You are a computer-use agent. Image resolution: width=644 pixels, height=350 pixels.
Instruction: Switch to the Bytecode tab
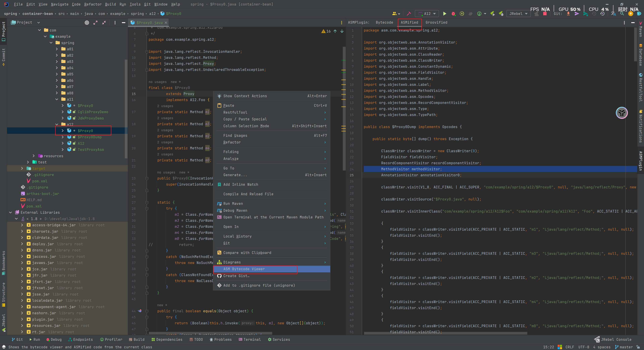[384, 22]
